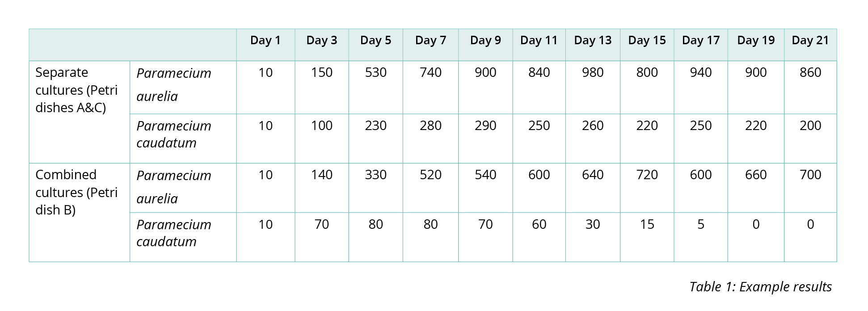Image resolution: width=868 pixels, height=311 pixels.
Task: Select the cell showing 330
Action: (x=375, y=175)
